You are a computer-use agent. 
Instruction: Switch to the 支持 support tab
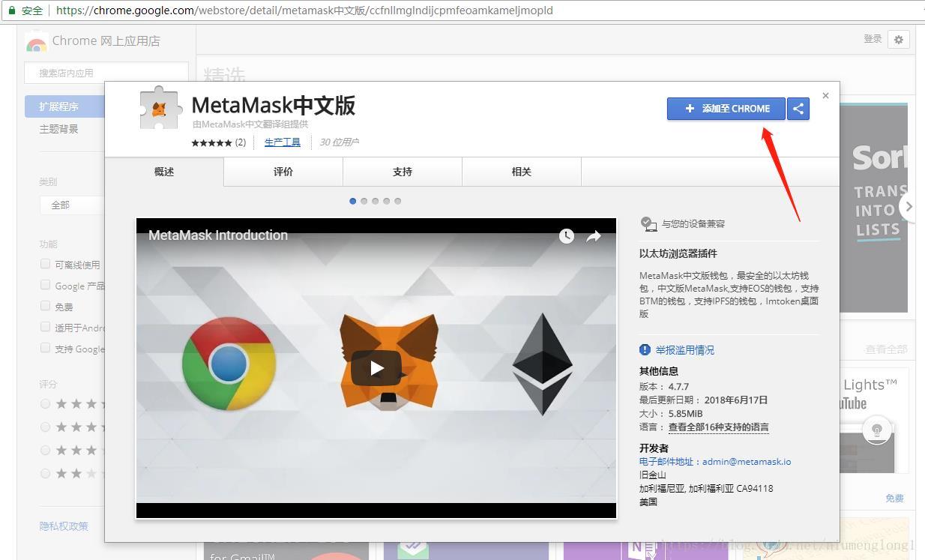(403, 172)
